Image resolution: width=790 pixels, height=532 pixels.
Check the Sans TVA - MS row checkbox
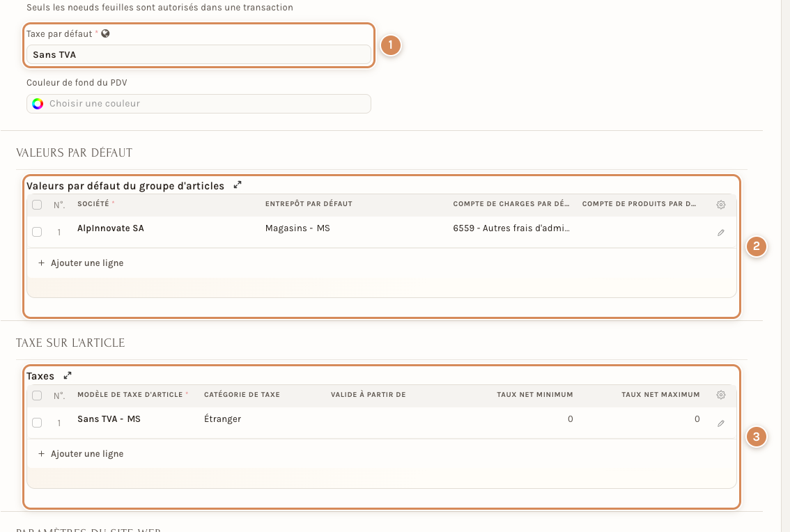pyautogui.click(x=37, y=423)
